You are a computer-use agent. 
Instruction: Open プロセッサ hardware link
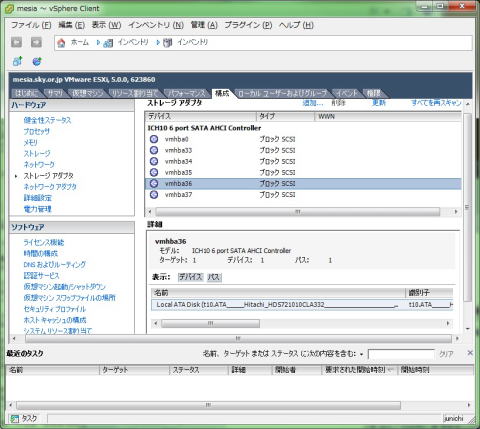point(37,131)
